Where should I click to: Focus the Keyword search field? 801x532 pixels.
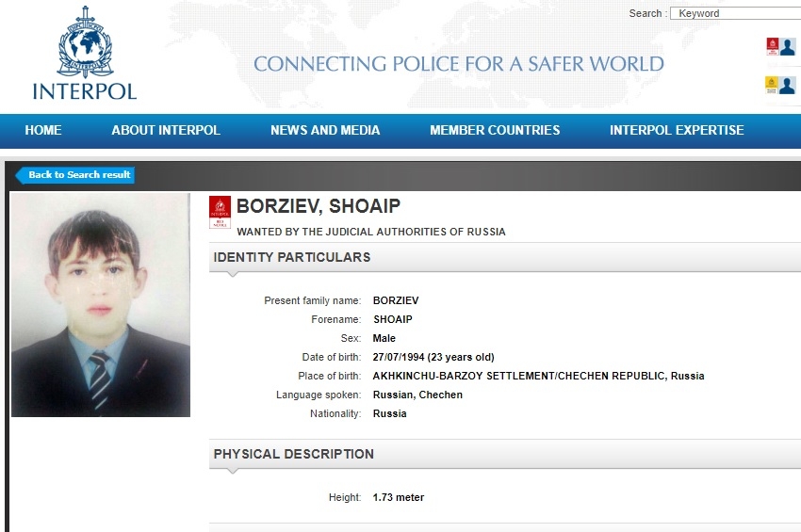click(x=736, y=13)
